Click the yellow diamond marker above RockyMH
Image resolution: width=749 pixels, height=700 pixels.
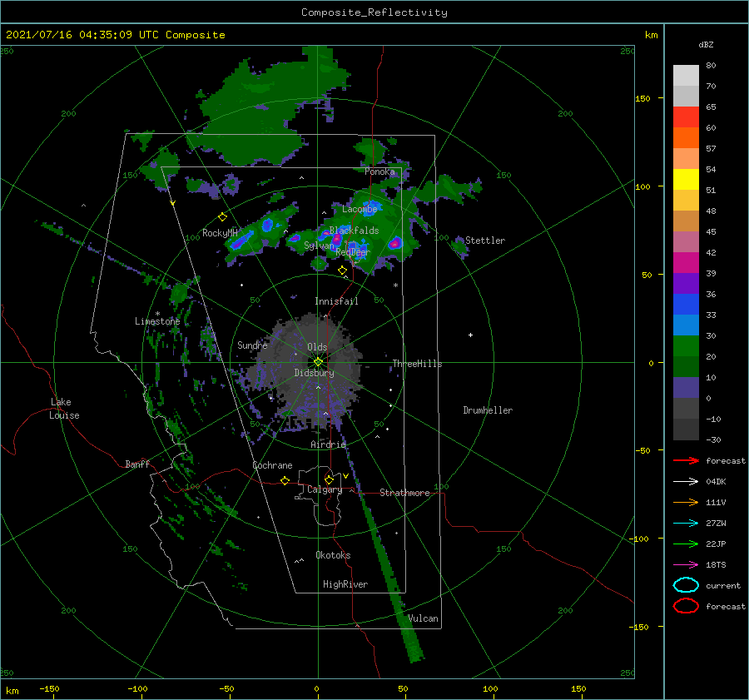(222, 217)
